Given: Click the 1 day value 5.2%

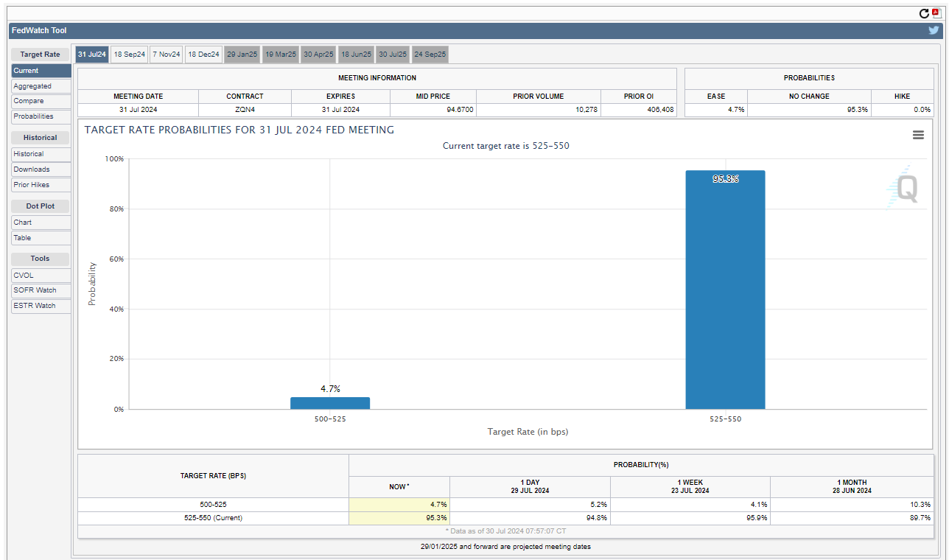Looking at the screenshot, I should pyautogui.click(x=599, y=505).
